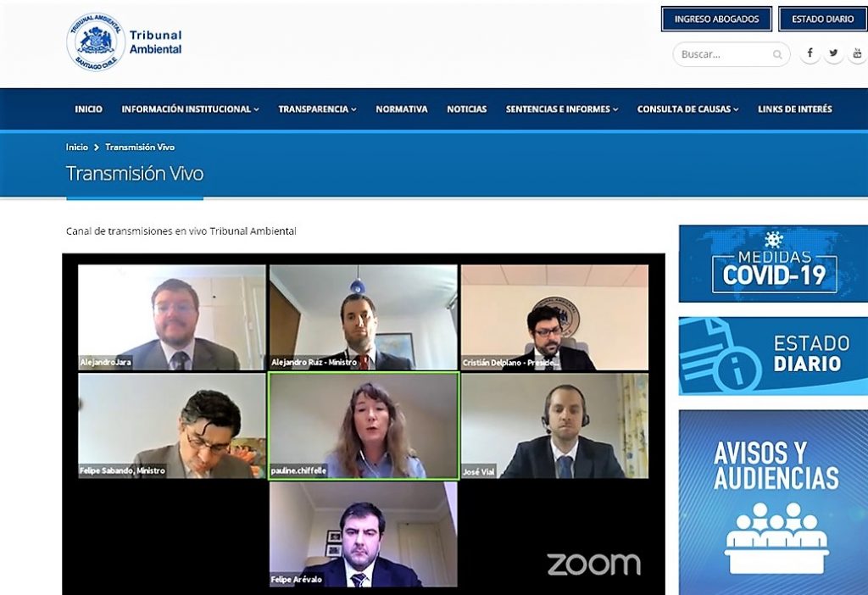Viewport: 868px width, 595px height.
Task: Open the Noticias menu item
Action: (467, 109)
